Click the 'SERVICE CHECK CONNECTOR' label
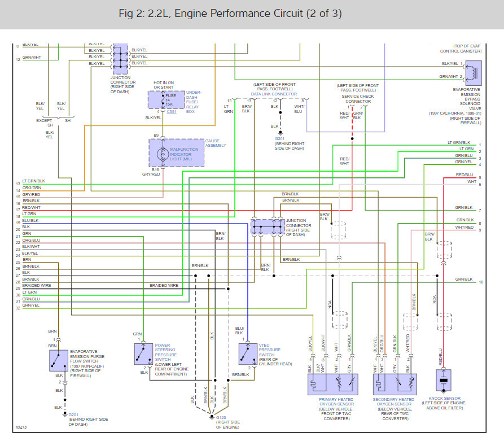Image resolution: width=504 pixels, height=441 pixels. 358,99
